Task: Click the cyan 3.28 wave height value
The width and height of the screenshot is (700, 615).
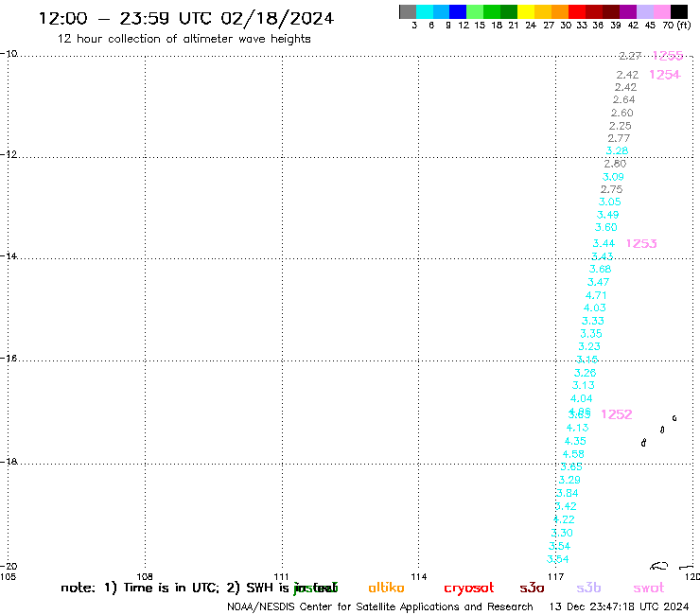Action: 617,151
